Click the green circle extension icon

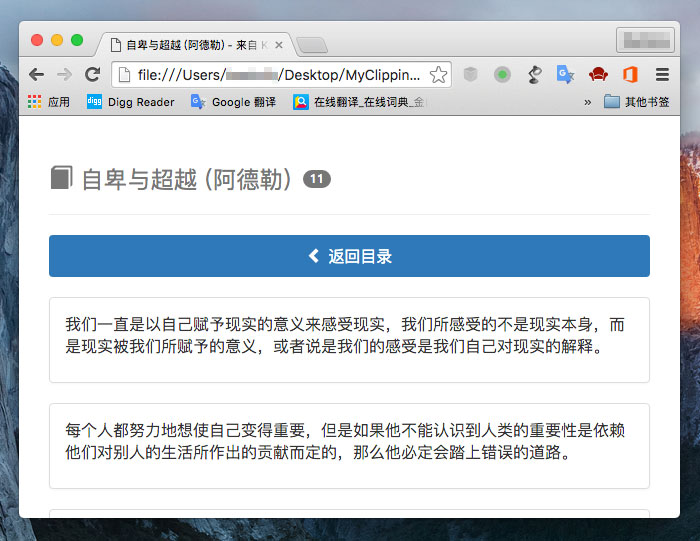502,75
